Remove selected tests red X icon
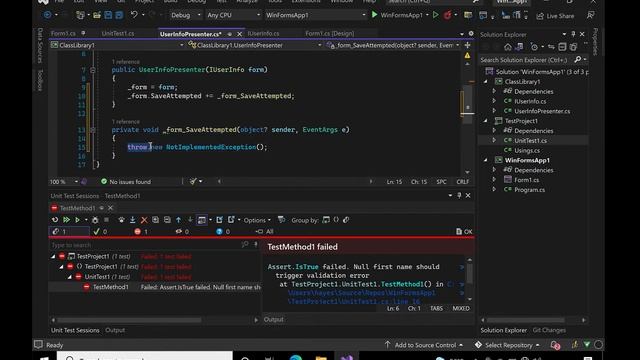The image size is (640, 360). coord(144,220)
